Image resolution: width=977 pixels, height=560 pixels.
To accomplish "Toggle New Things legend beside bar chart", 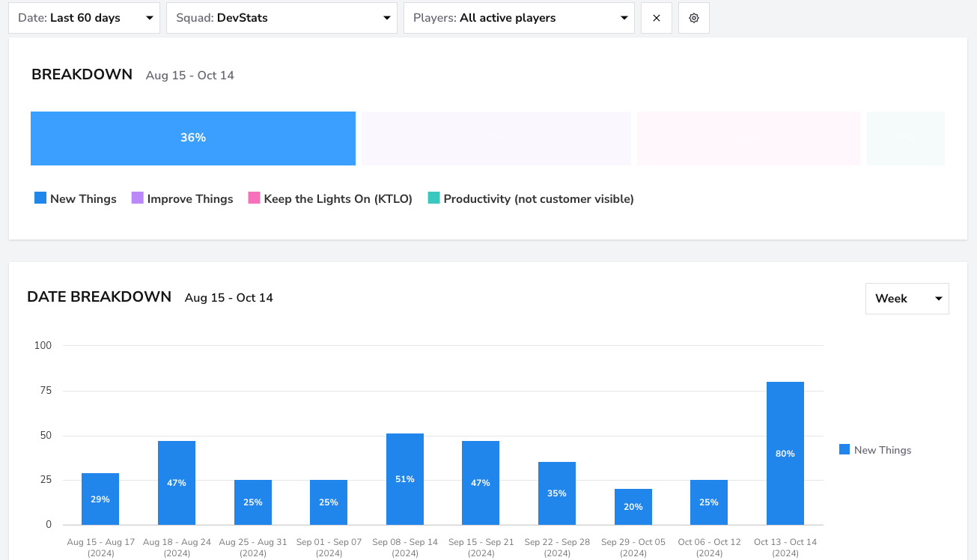I will [875, 450].
